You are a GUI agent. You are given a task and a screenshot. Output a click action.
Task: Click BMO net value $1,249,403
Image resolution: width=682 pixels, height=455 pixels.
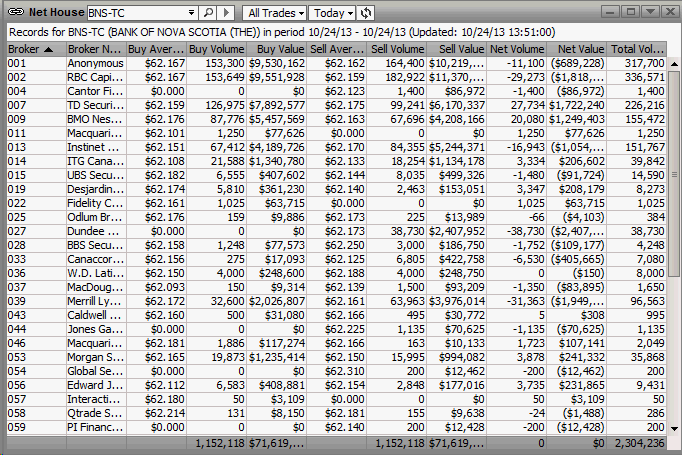pos(577,119)
